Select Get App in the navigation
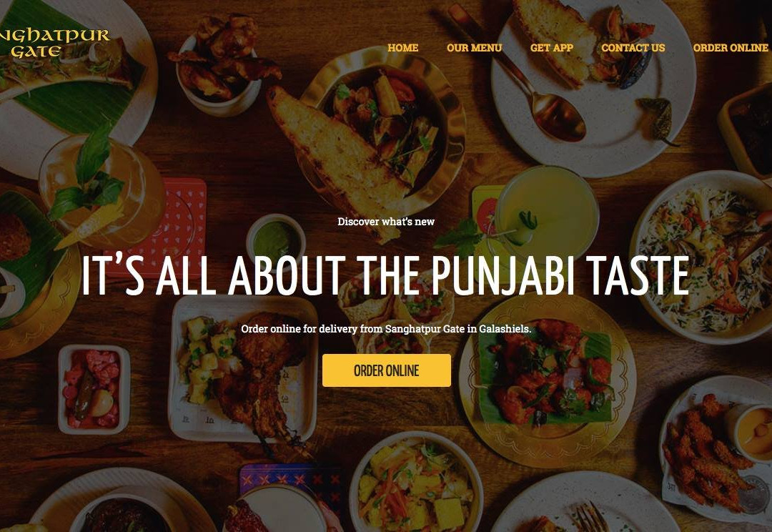The height and width of the screenshot is (532, 772). coord(551,48)
